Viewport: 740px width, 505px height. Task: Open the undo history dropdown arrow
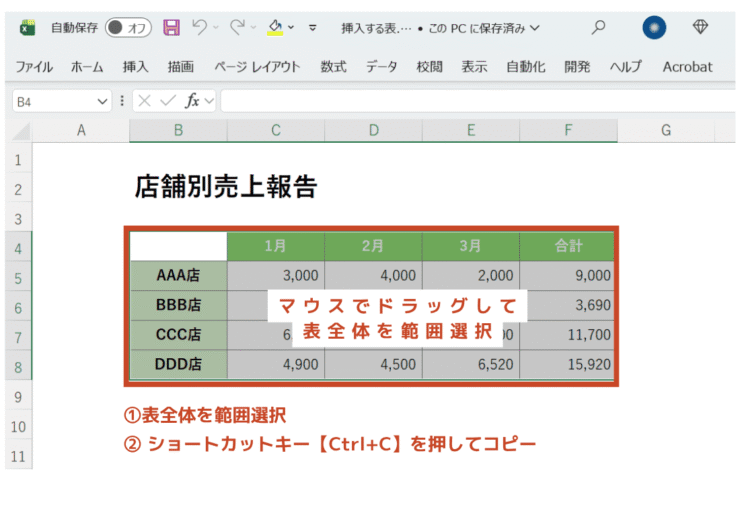pos(216,27)
